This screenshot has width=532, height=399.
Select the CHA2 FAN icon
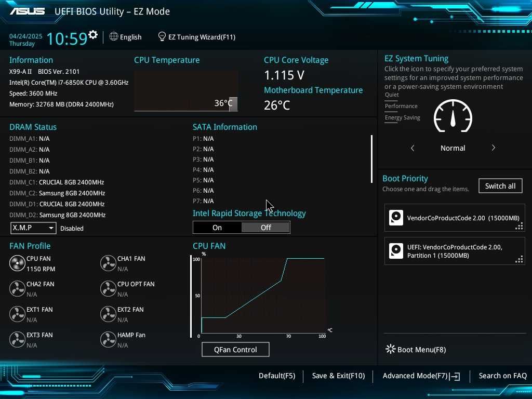pyautogui.click(x=17, y=289)
